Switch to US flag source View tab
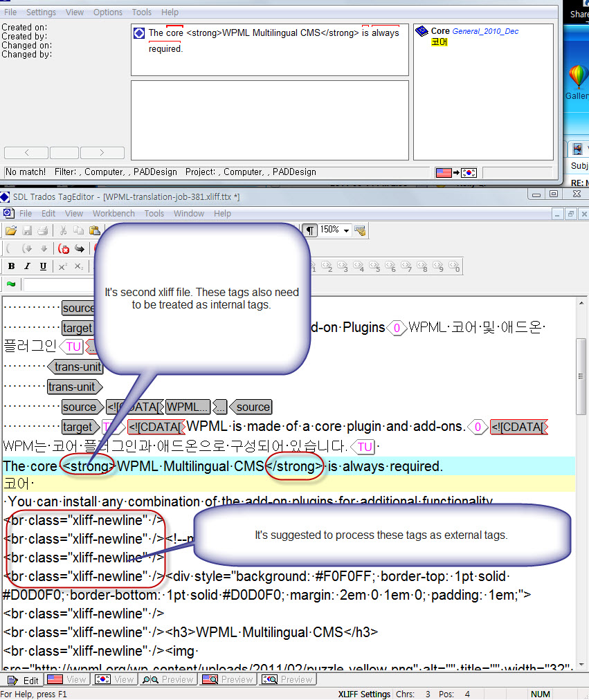The image size is (589, 700). (66, 679)
